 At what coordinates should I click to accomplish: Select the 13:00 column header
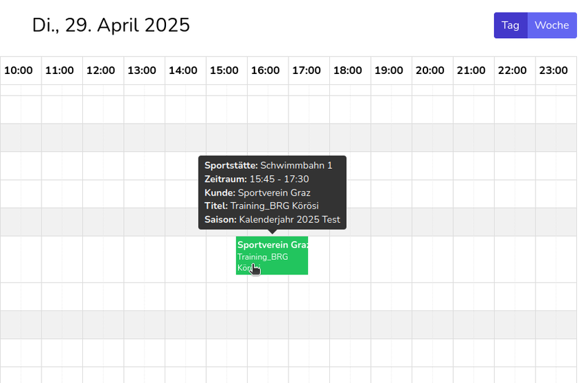click(142, 71)
